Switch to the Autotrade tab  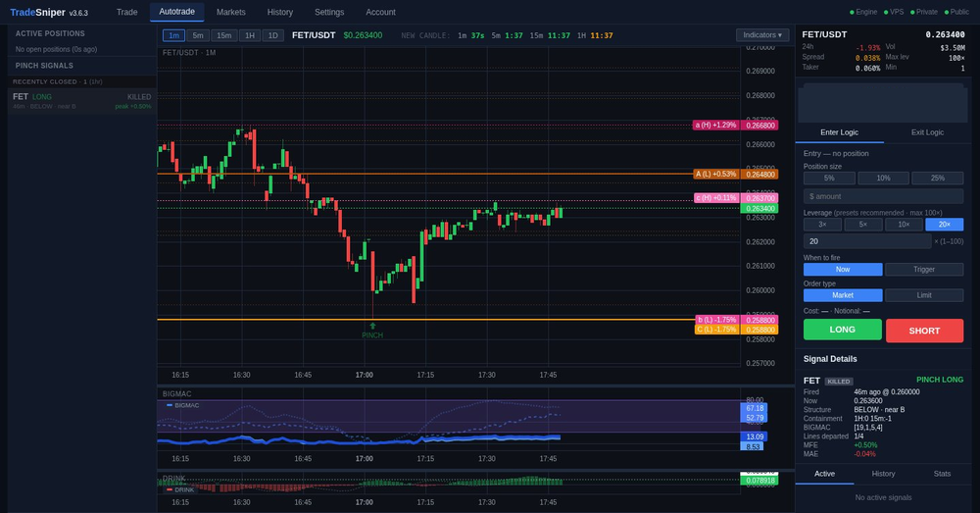click(176, 12)
